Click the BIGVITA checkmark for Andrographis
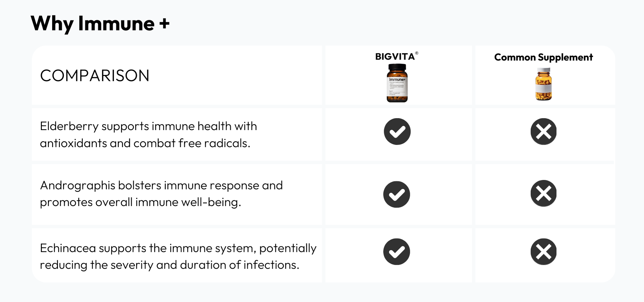This screenshot has height=302, width=644. tap(396, 194)
